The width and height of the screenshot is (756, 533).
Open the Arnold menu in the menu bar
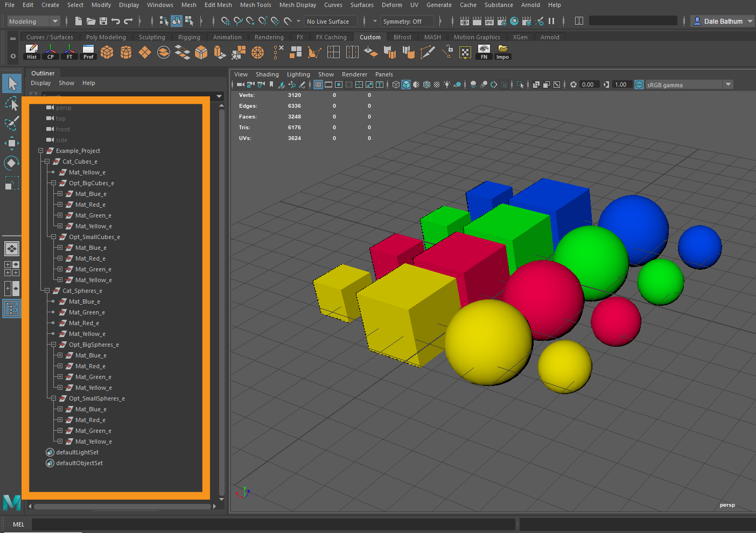coord(530,5)
